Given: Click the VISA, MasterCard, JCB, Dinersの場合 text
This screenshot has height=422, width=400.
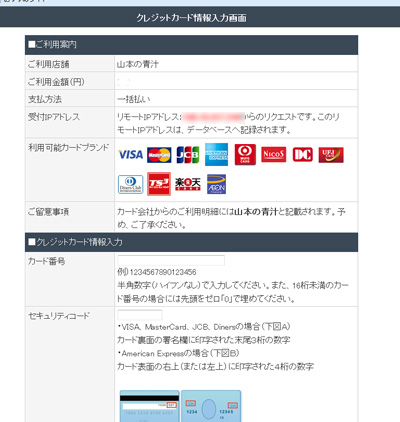Looking at the screenshot, I should coord(204,327).
